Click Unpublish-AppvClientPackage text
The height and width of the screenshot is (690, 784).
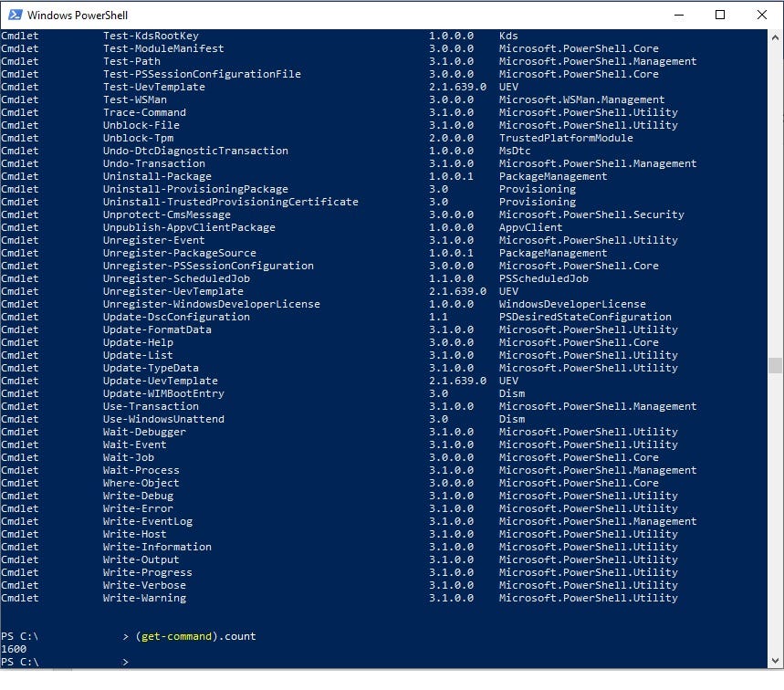(189, 227)
